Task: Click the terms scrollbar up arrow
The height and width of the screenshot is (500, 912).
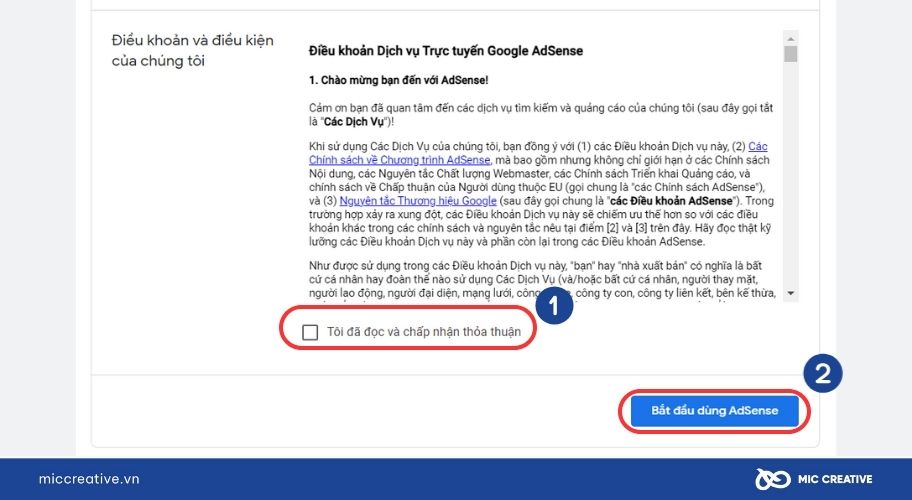Action: [790, 38]
